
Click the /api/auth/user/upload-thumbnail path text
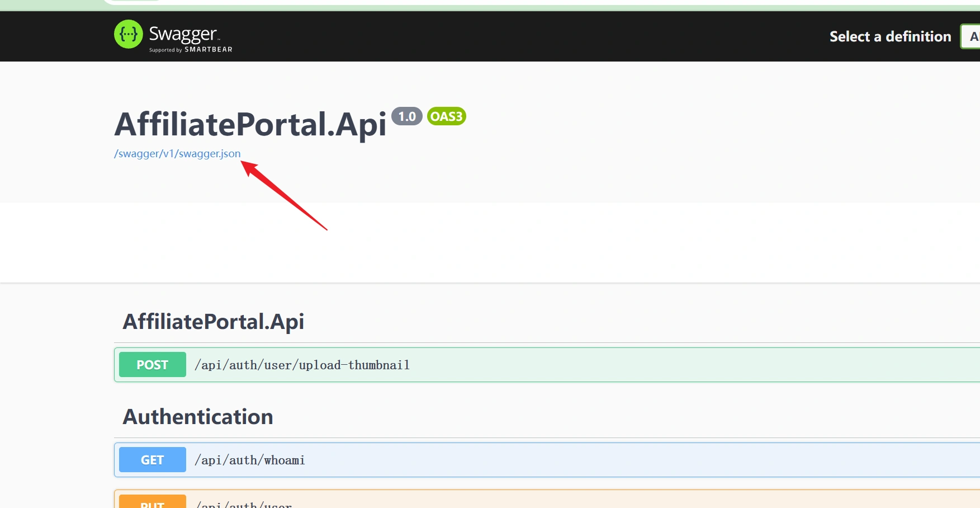coord(302,365)
